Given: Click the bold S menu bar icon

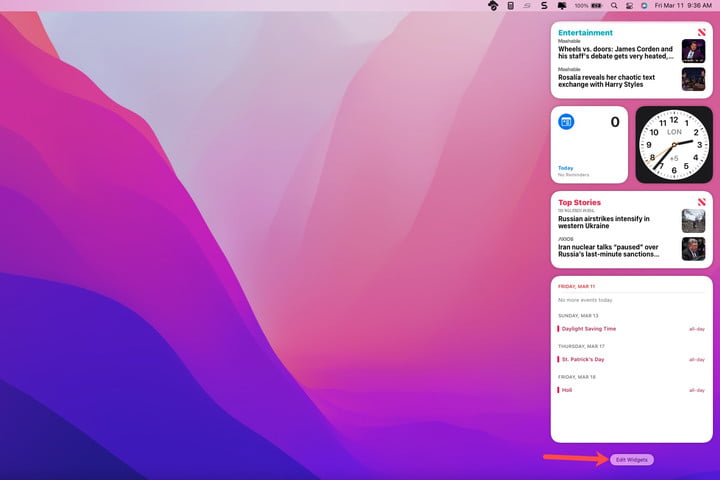Looking at the screenshot, I should [543, 6].
